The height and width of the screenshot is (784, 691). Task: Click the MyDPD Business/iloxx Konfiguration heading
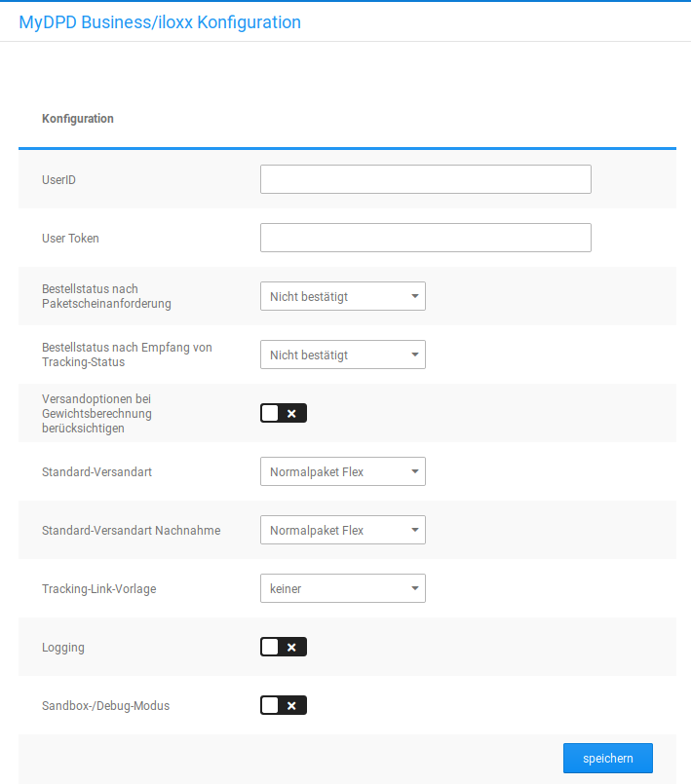(x=160, y=21)
